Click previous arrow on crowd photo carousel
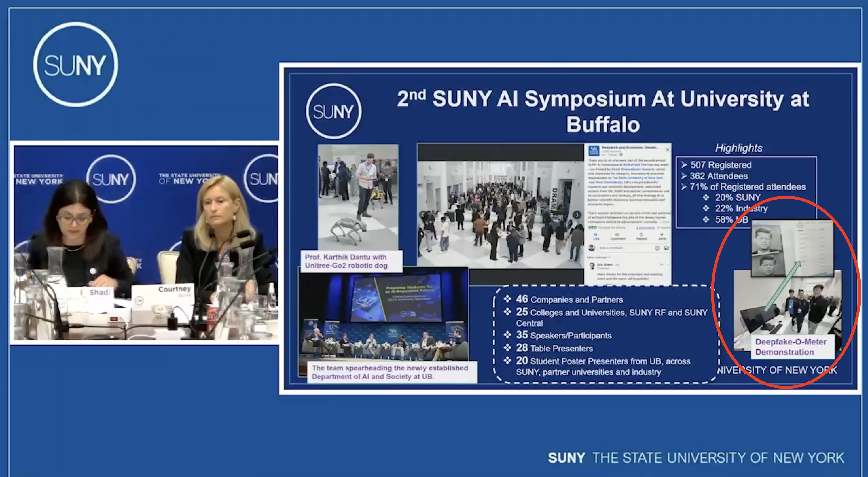The height and width of the screenshot is (477, 868). [x=423, y=215]
